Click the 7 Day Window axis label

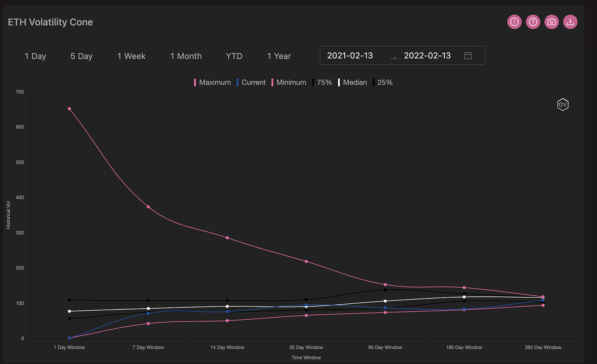(x=148, y=347)
